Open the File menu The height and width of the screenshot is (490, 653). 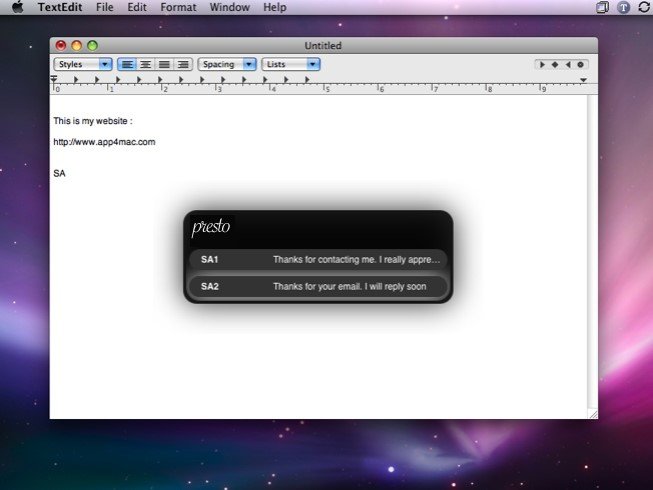[x=105, y=7]
